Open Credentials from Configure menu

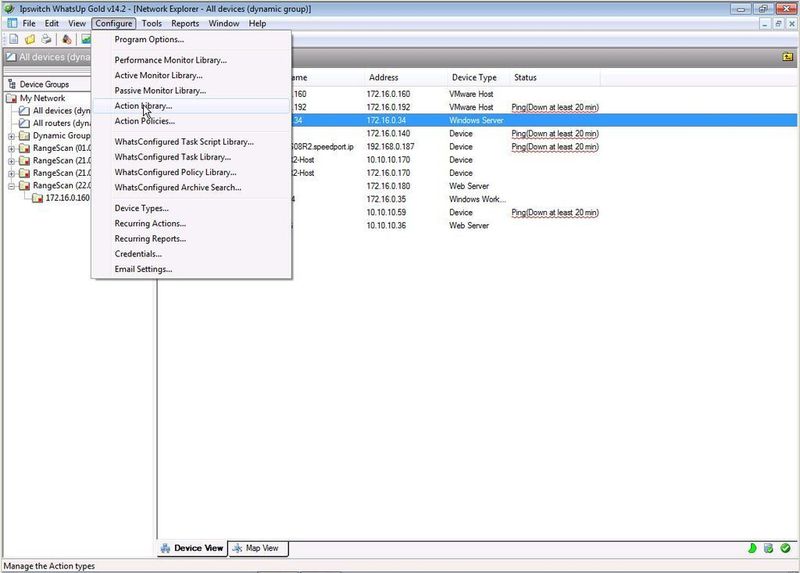tap(191, 254)
